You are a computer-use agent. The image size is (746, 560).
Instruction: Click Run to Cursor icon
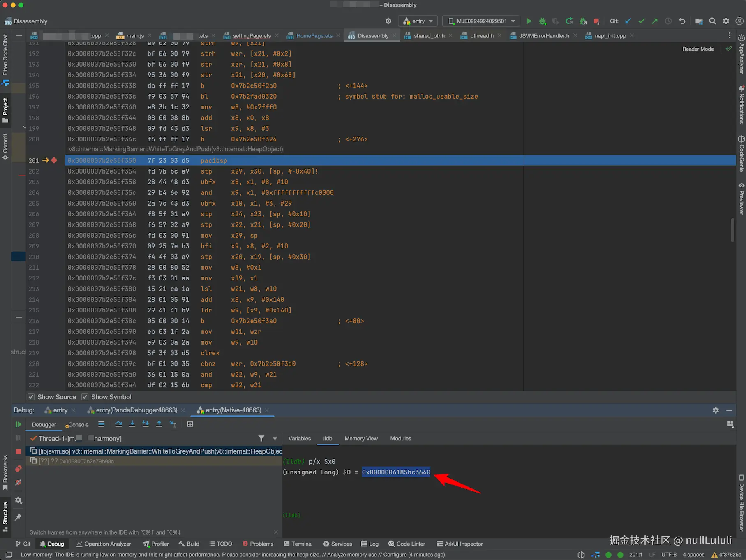pos(173,424)
